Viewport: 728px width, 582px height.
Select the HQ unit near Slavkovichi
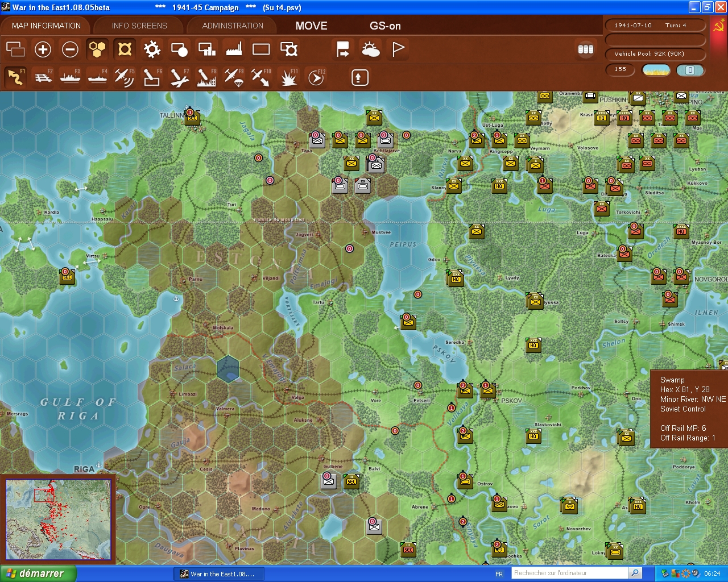[x=533, y=436]
